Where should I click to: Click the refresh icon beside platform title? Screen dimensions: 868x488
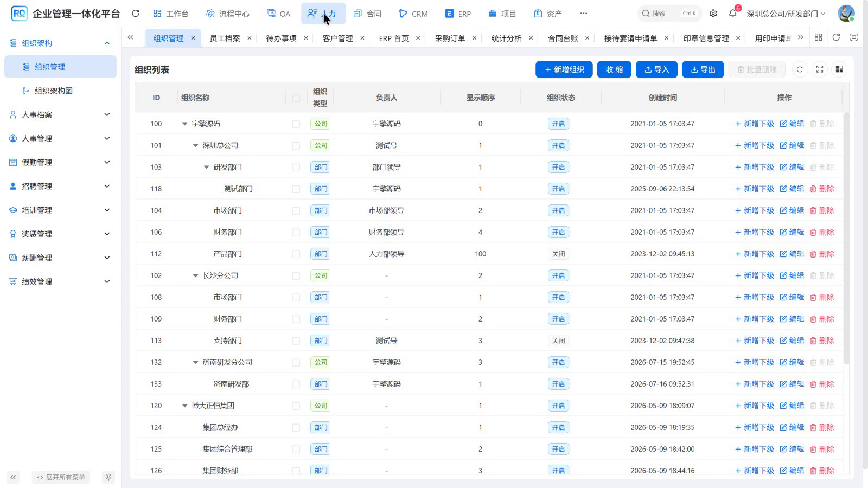click(x=136, y=14)
